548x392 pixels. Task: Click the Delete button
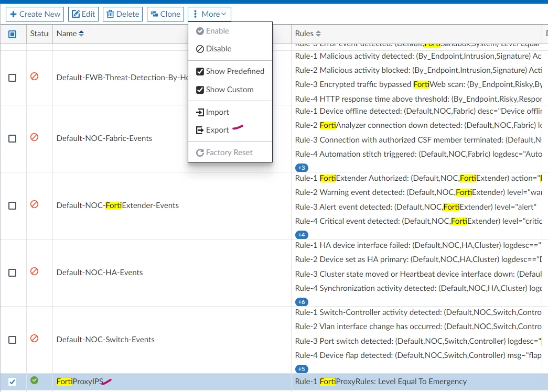click(x=123, y=14)
